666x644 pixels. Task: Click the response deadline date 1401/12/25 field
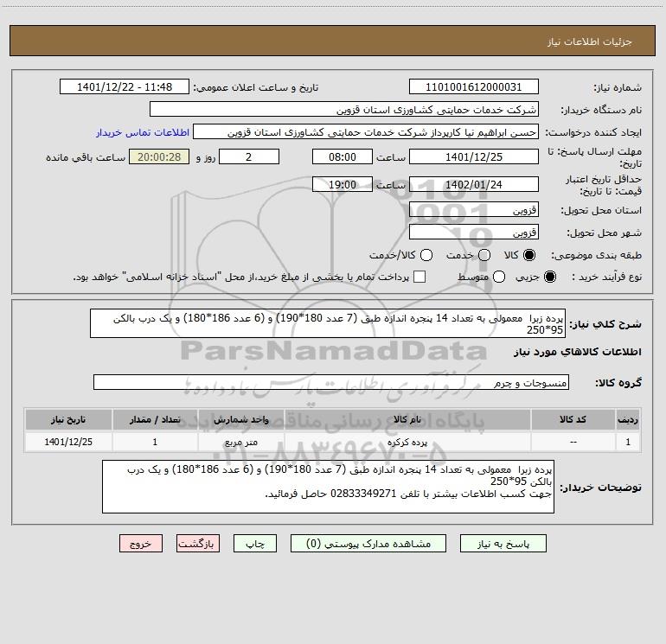pos(474,156)
